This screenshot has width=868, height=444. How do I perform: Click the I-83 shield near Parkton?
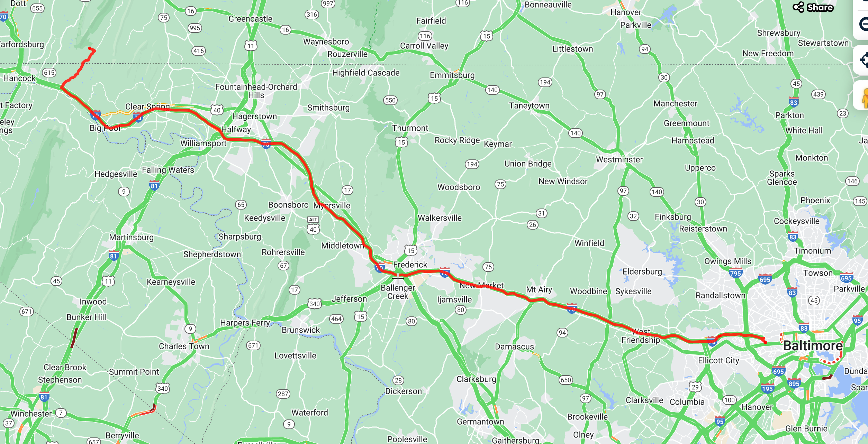(x=794, y=102)
